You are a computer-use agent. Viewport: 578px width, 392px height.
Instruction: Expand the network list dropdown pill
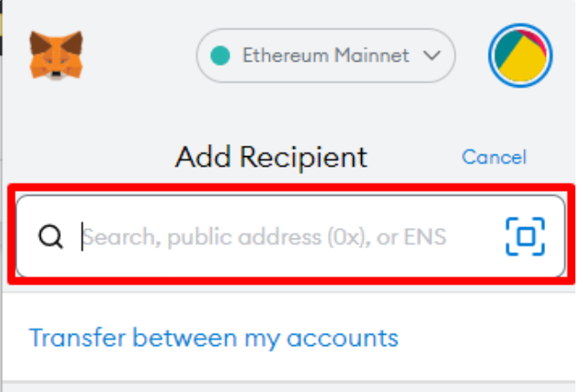325,56
